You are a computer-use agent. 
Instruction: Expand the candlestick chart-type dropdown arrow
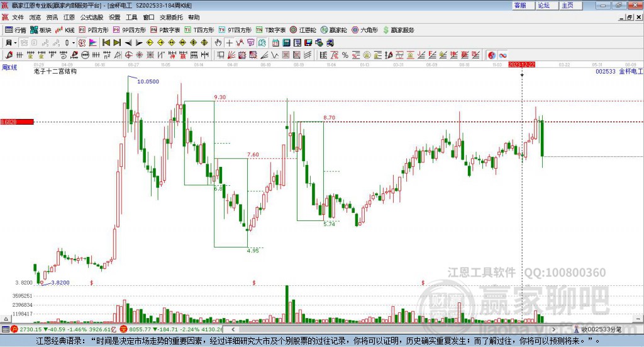(x=74, y=43)
